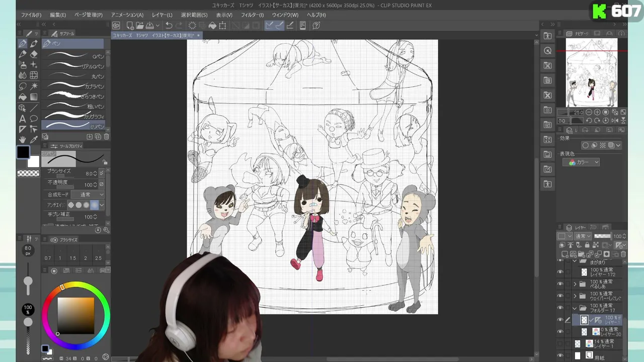Select the Auto select magic wand tool
The image size is (644, 362).
[x=34, y=86]
